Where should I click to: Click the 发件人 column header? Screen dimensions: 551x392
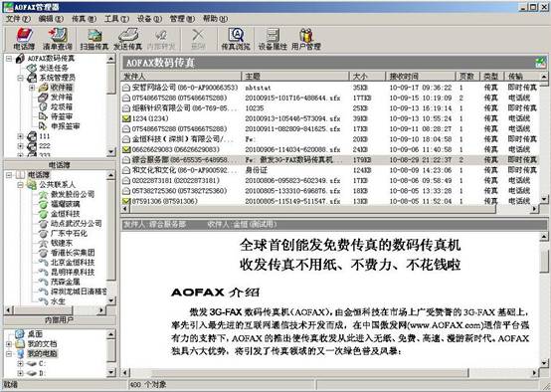[x=181, y=76]
